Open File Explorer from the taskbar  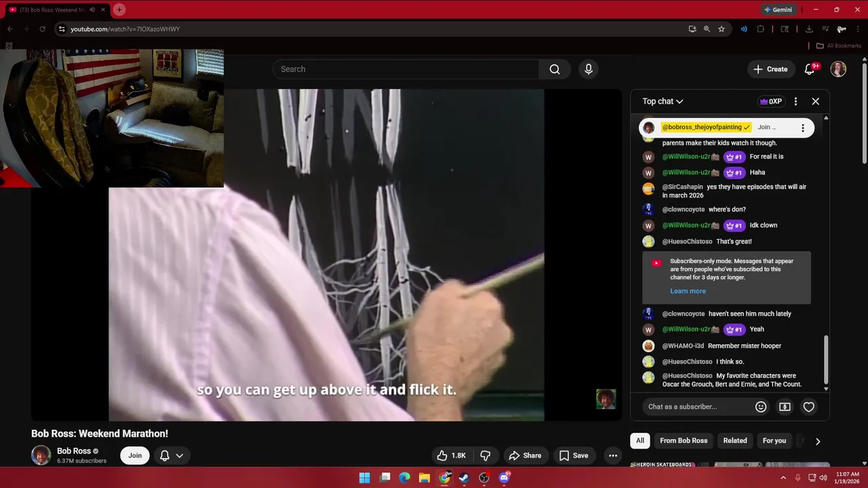[425, 478]
